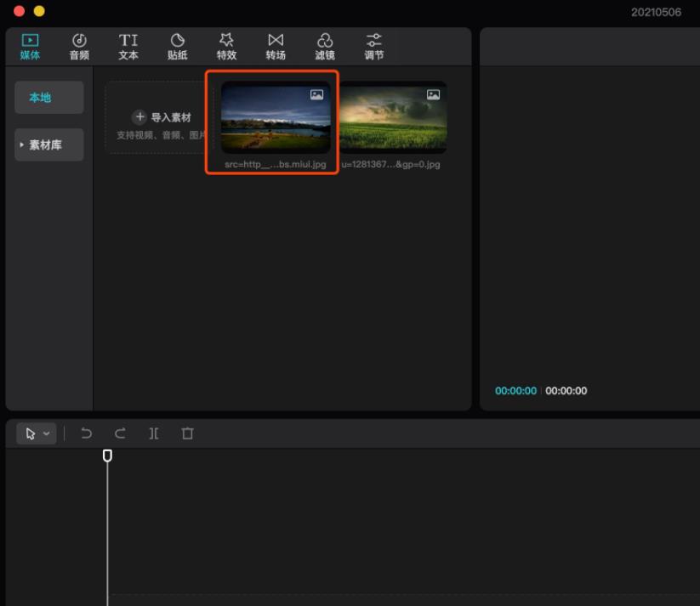The image size is (700, 606).
Task: Choose the 转场 transitions icon
Action: point(276,47)
